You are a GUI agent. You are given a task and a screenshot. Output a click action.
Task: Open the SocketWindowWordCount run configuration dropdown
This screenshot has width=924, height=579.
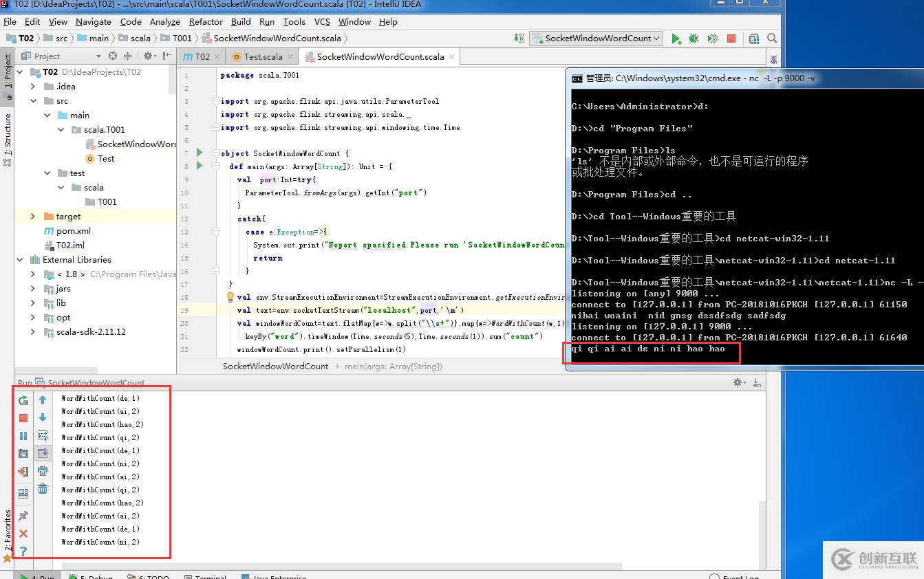coord(597,39)
